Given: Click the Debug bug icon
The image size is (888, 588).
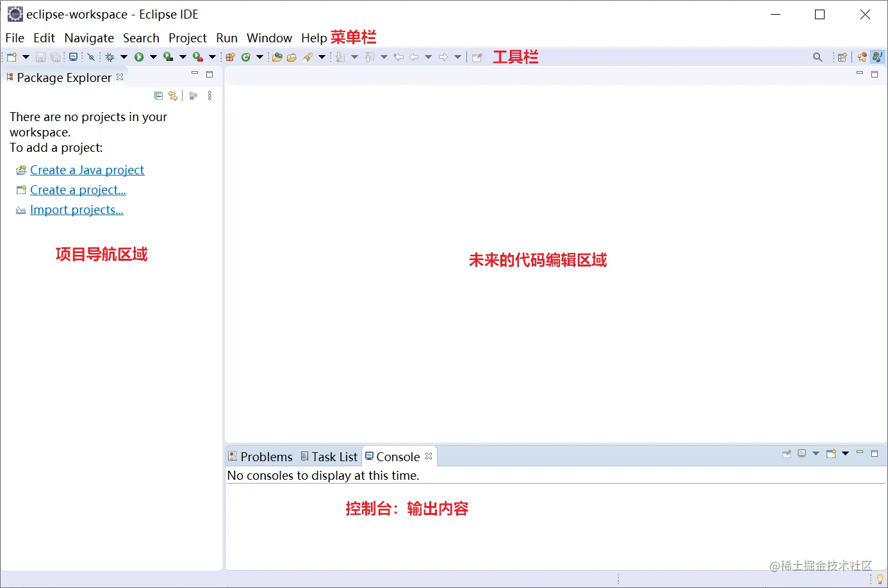Looking at the screenshot, I should pos(110,57).
